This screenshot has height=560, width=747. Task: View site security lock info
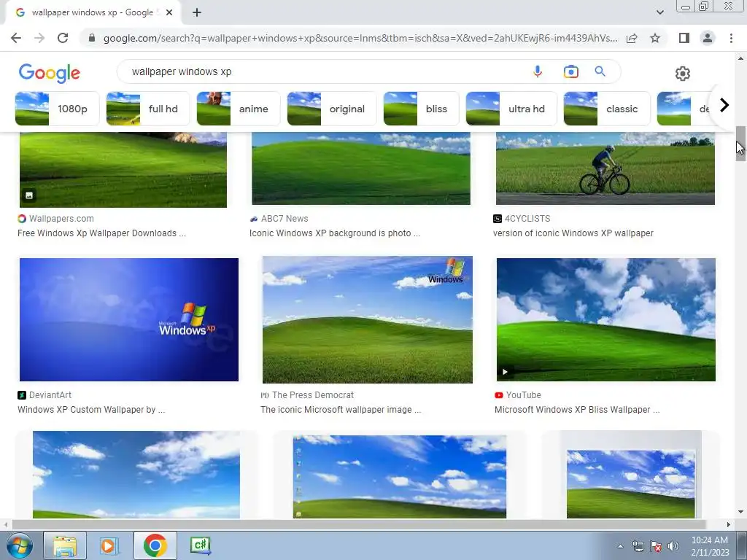92,38
